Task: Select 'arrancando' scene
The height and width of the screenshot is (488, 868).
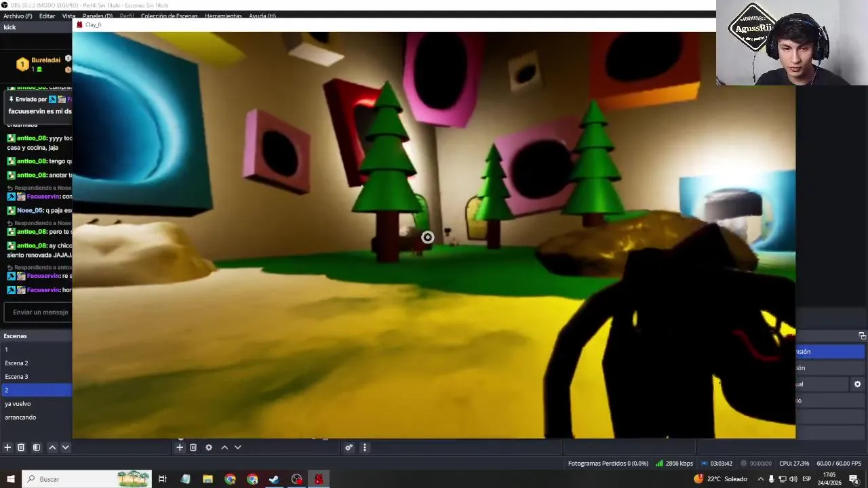Action: pos(36,418)
